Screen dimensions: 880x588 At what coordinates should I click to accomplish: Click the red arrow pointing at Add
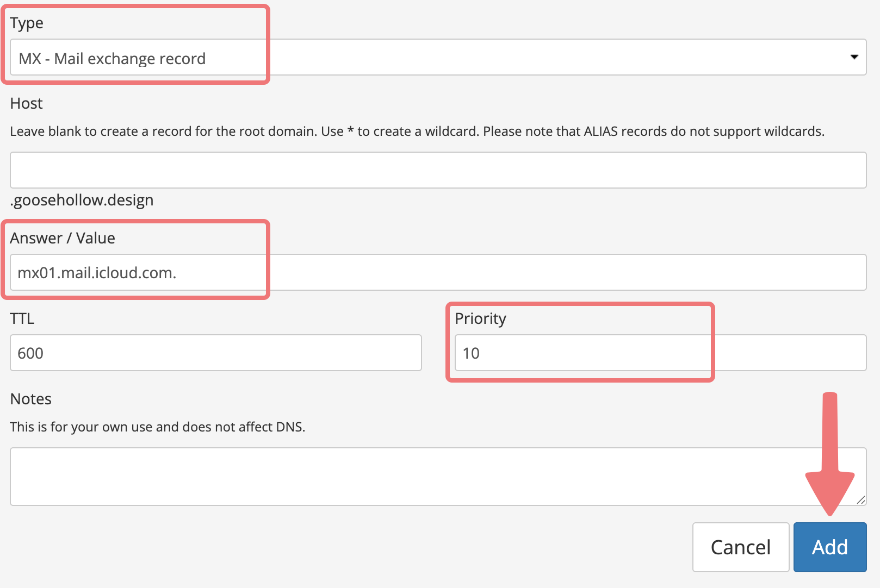pos(830,454)
